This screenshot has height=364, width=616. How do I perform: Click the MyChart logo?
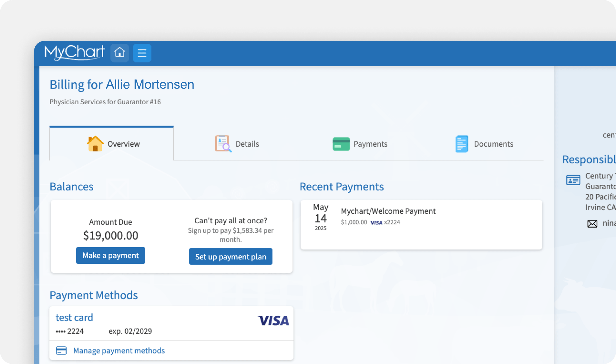75,52
